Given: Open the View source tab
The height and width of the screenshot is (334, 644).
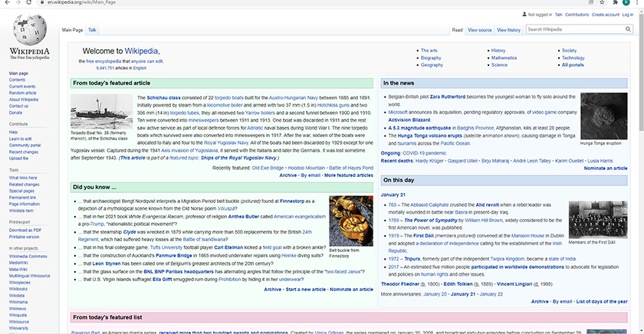Looking at the screenshot, I should [480, 30].
